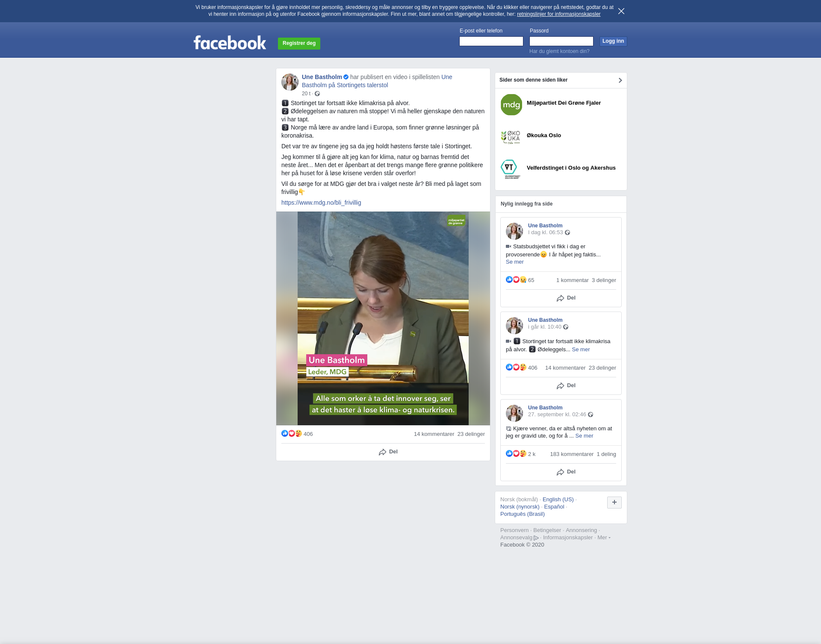Open Une Bastholm avatar in main post
Screen dimensions: 821x644
290,82
